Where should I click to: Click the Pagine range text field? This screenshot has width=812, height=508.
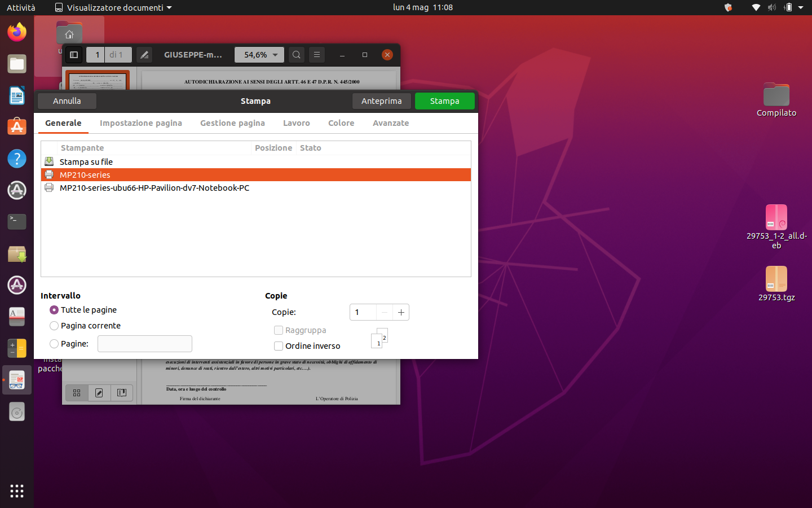coord(145,344)
